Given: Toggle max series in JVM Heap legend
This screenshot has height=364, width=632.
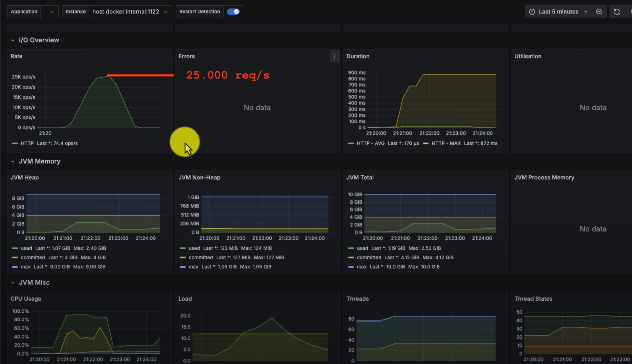Looking at the screenshot, I should click(x=25, y=267).
